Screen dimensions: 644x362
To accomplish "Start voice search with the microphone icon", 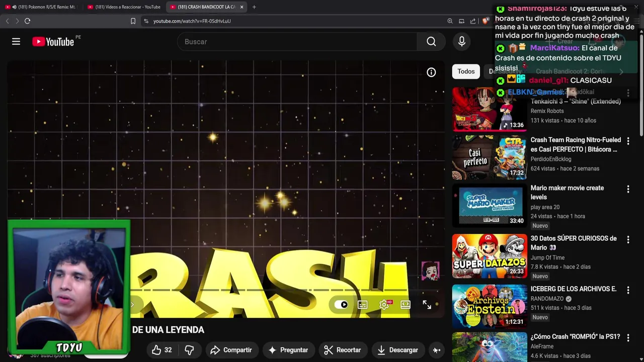I will tap(462, 42).
